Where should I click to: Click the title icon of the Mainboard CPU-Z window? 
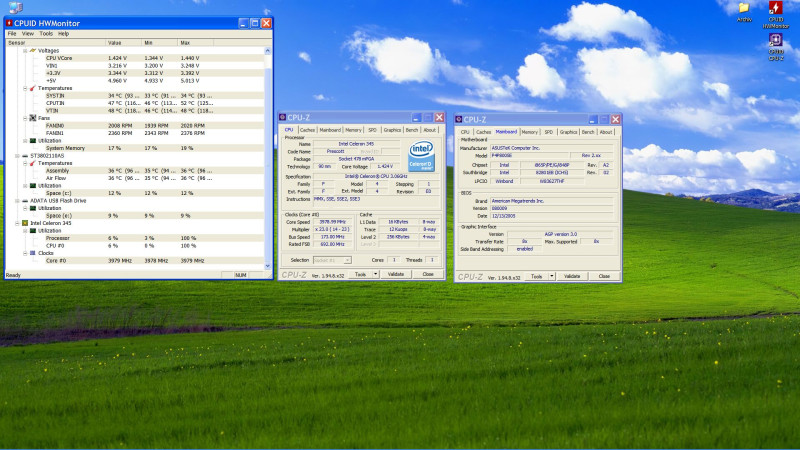point(458,119)
